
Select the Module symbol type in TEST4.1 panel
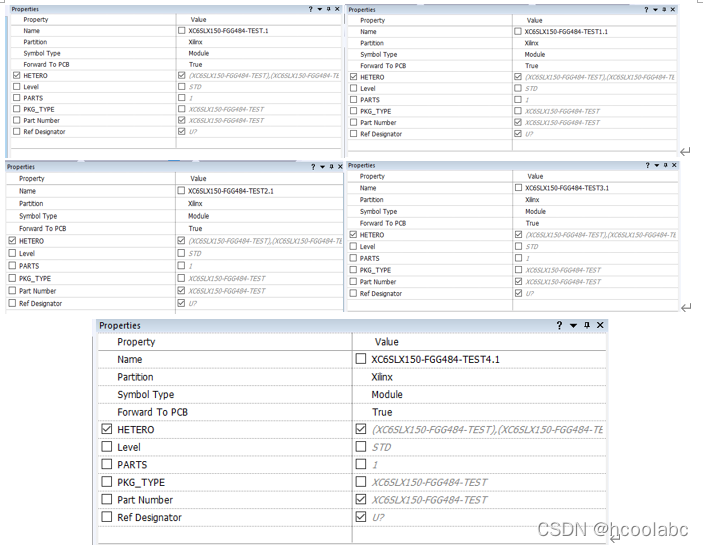pyautogui.click(x=387, y=394)
